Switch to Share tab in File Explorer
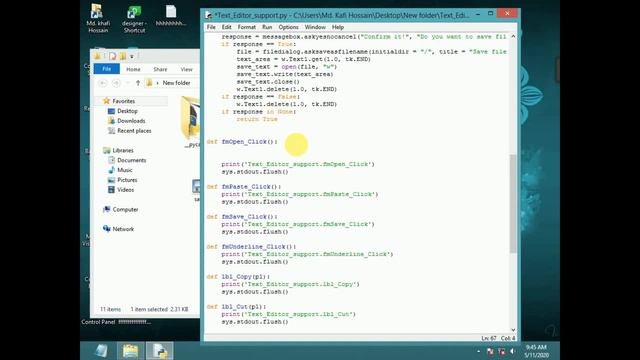 160,69
